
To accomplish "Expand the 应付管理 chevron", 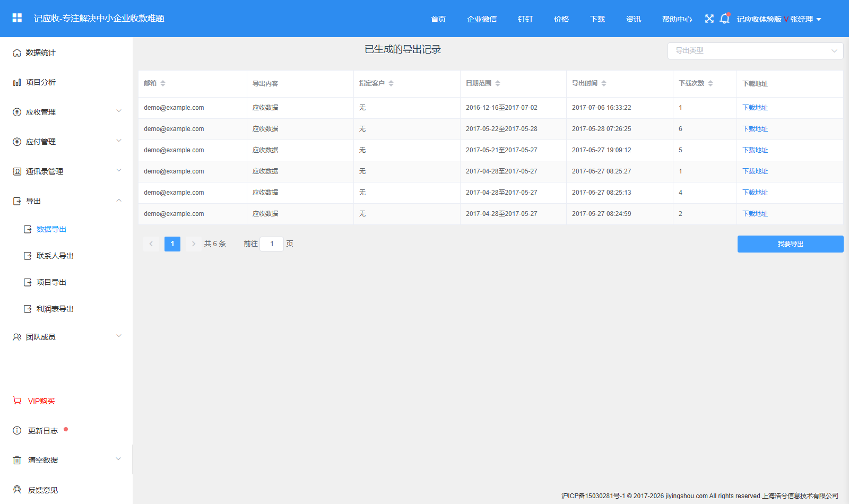I will 119,141.
